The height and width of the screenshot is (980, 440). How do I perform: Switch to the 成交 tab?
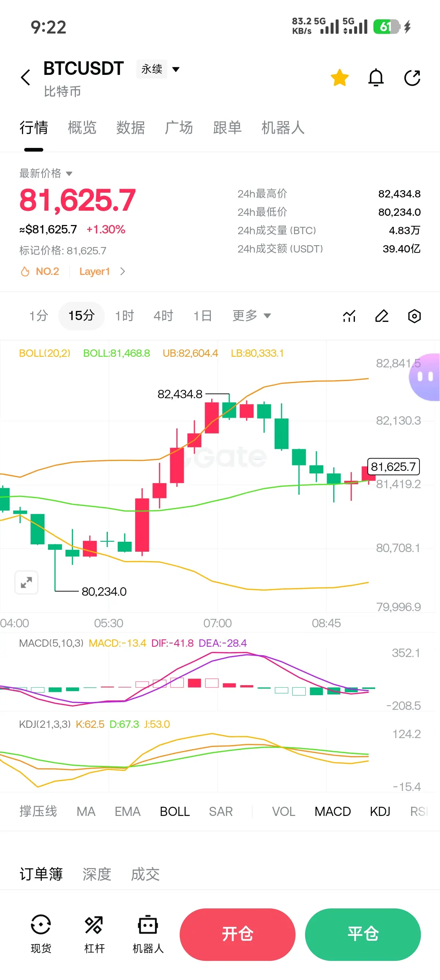pyautogui.click(x=145, y=874)
